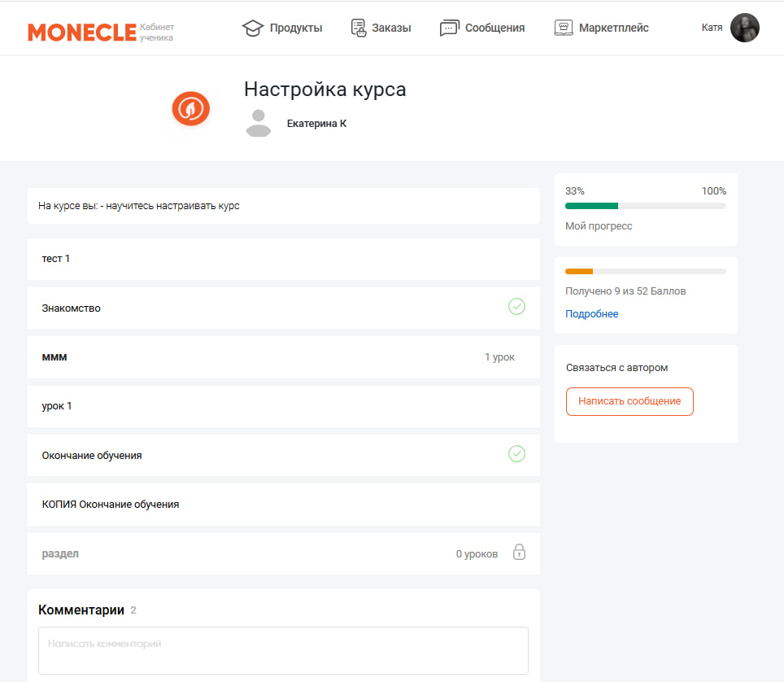The width and height of the screenshot is (784, 682).
Task: Click the lock icon on раздел row
Action: click(519, 553)
